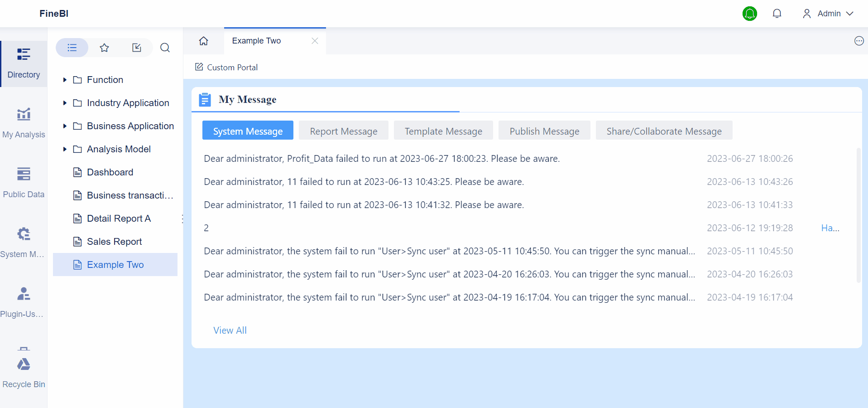This screenshot has height=408, width=868.
Task: Click the notification bell
Action: pos(777,14)
